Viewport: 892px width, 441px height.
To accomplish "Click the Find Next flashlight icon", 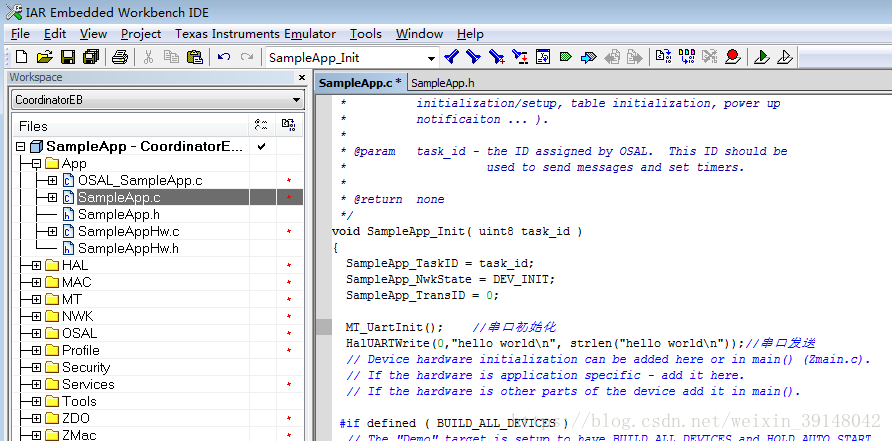I will click(x=473, y=57).
